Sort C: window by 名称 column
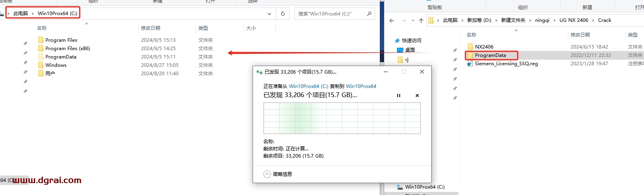Viewport: 644px width, 195px height. (x=42, y=28)
